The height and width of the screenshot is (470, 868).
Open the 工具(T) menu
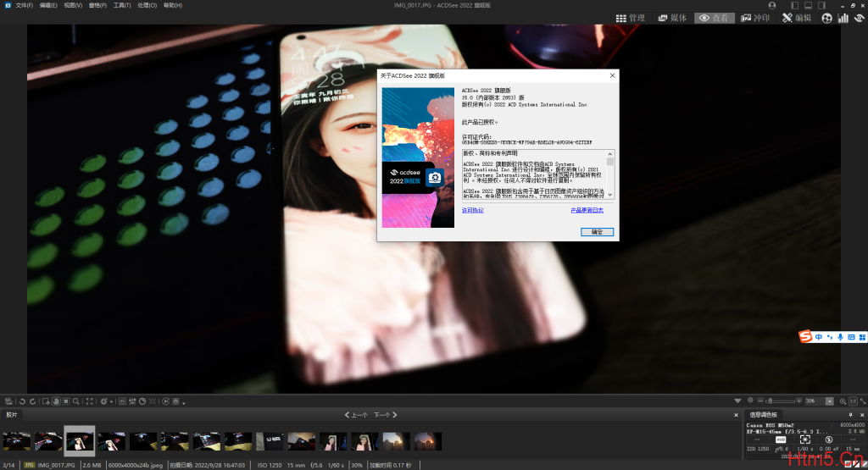coord(122,5)
